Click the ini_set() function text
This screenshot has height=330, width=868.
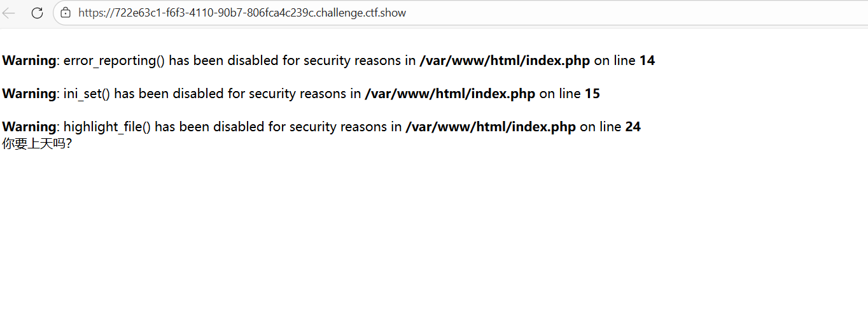click(x=87, y=94)
